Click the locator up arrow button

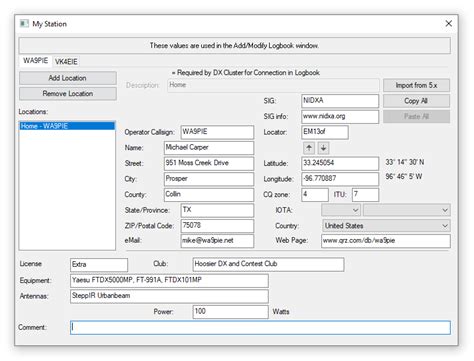tap(309, 148)
